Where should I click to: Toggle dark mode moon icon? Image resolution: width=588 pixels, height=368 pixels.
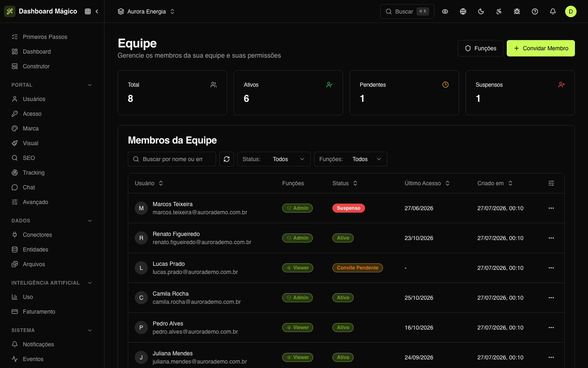pos(481,11)
